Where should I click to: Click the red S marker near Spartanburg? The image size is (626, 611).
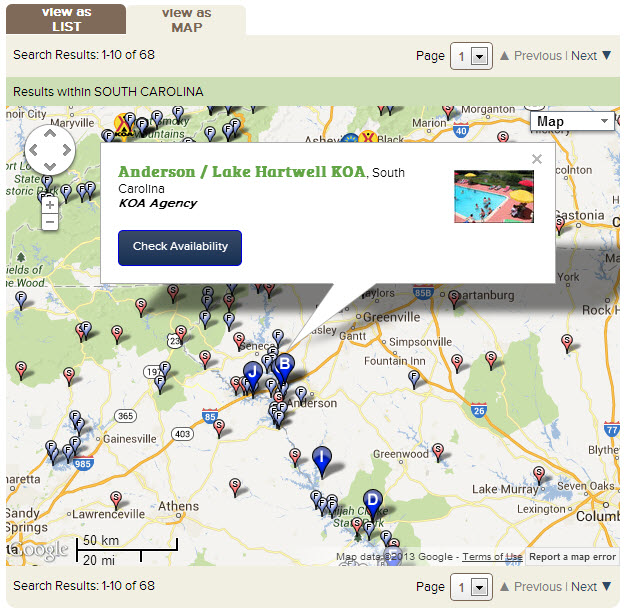454,299
